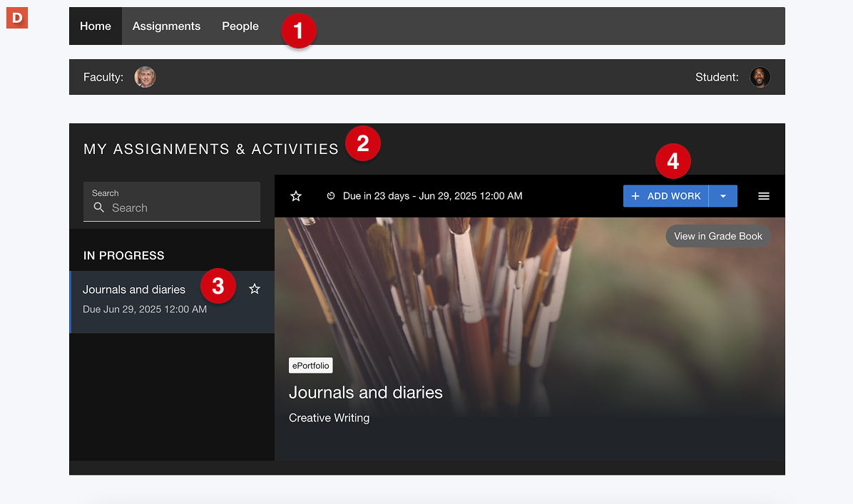The height and width of the screenshot is (504, 853).
Task: Click the orange D logo icon
Action: click(17, 18)
